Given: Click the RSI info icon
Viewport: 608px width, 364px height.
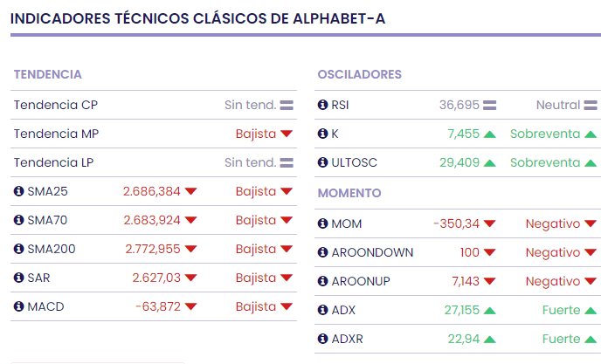Looking at the screenshot, I should (x=323, y=105).
